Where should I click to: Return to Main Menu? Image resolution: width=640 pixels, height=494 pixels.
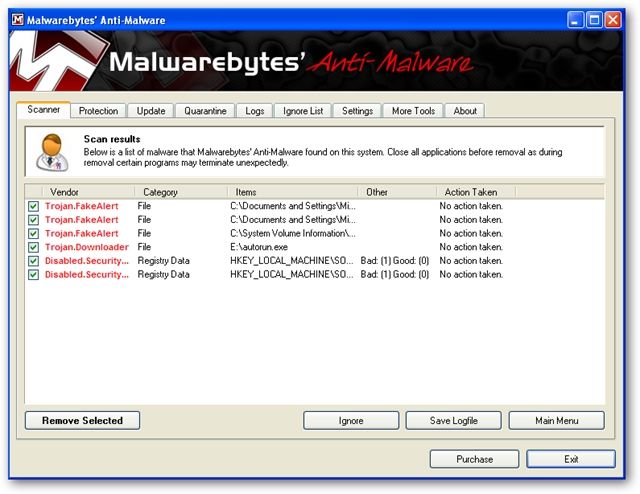click(x=557, y=421)
